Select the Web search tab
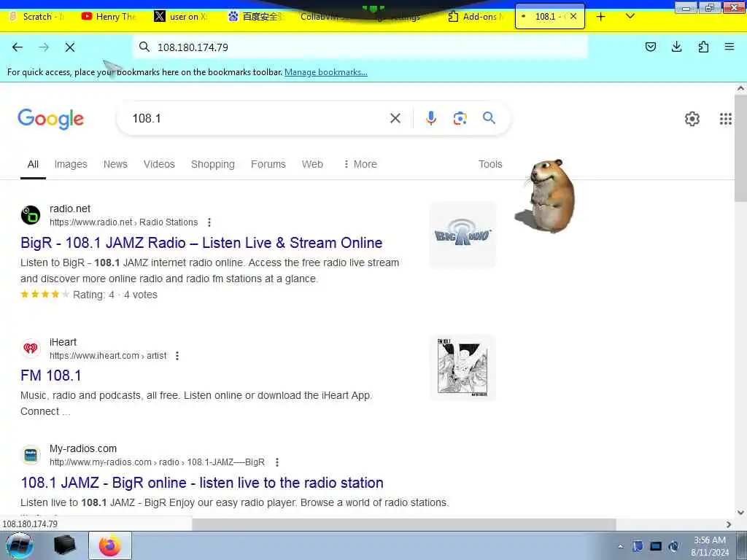Viewport: 747px width, 560px height. pyautogui.click(x=312, y=164)
